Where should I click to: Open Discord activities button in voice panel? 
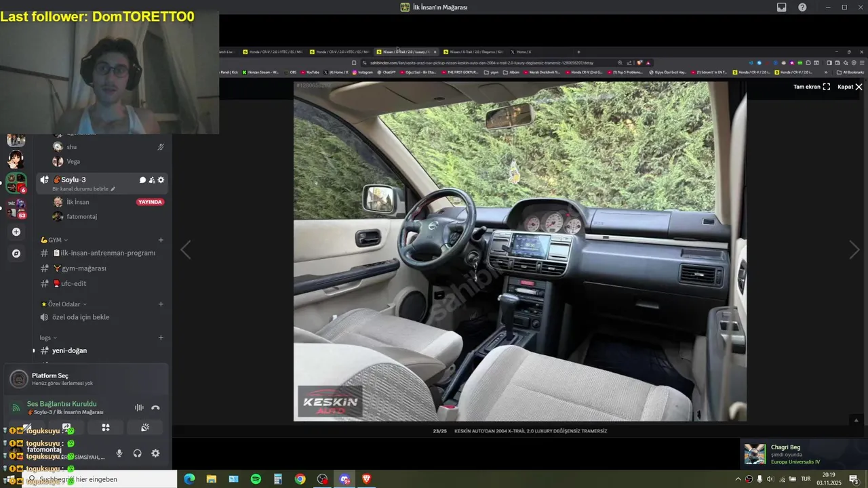[x=106, y=428]
